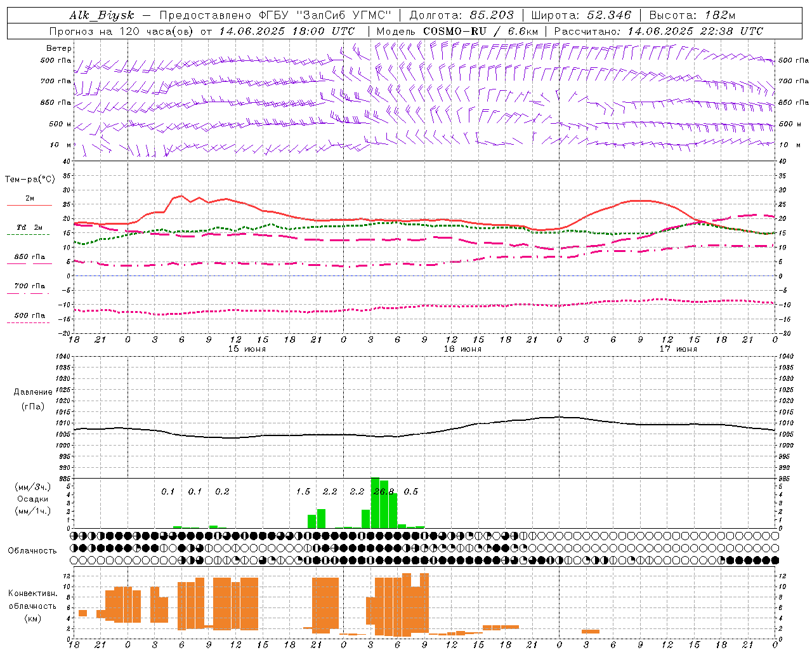Click the '17 июня' date label
Viewport: 812px width, 650px height.
point(678,349)
